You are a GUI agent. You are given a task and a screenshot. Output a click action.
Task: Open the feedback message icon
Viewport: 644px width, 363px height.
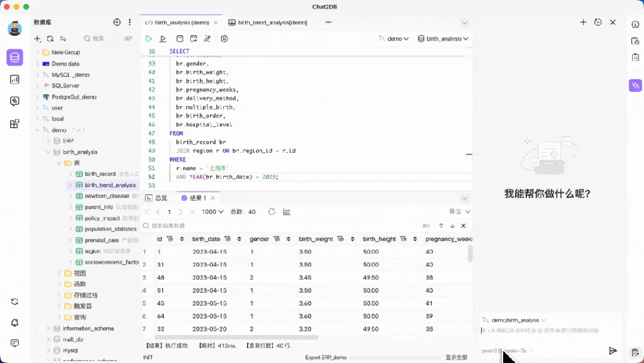click(x=15, y=343)
